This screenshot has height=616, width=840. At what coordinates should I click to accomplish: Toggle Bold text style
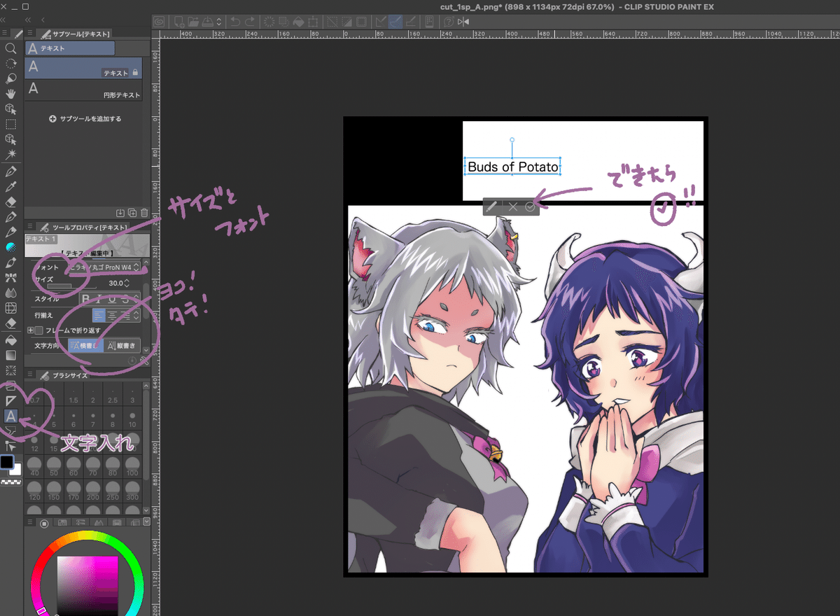tap(85, 299)
